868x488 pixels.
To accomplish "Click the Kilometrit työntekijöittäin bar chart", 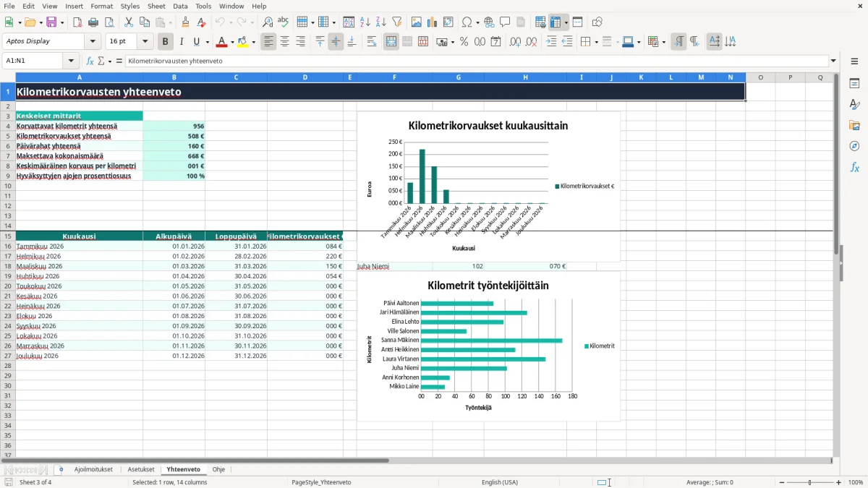I will pos(488,346).
